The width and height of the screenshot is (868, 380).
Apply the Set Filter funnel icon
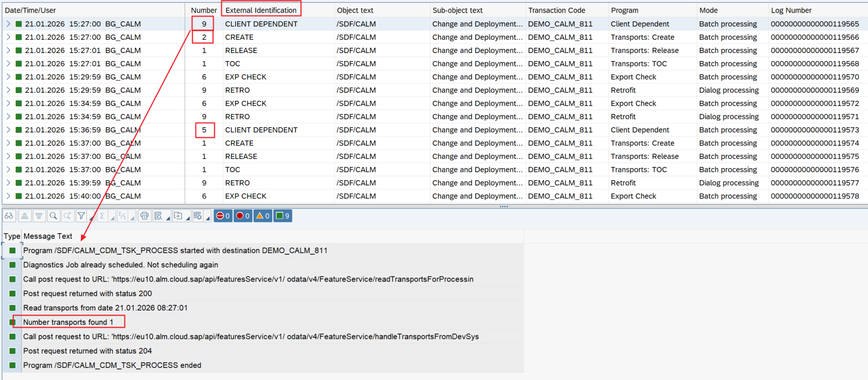[x=81, y=216]
